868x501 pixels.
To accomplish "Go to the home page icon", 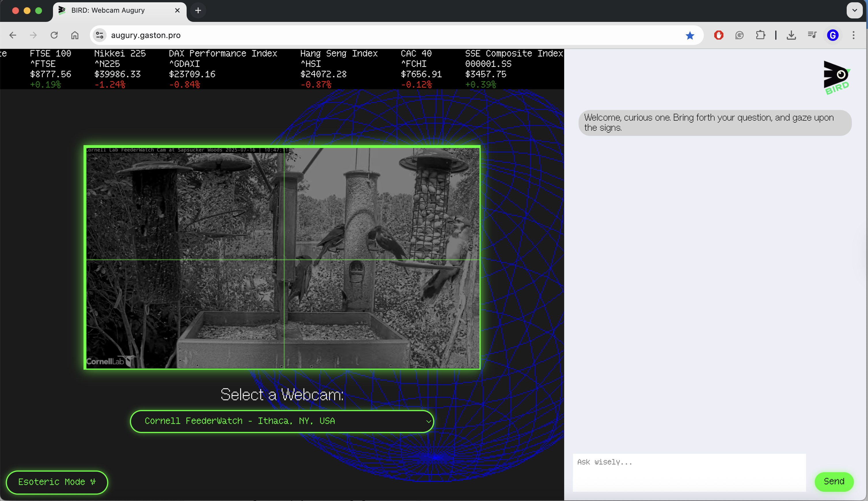I will click(x=75, y=35).
